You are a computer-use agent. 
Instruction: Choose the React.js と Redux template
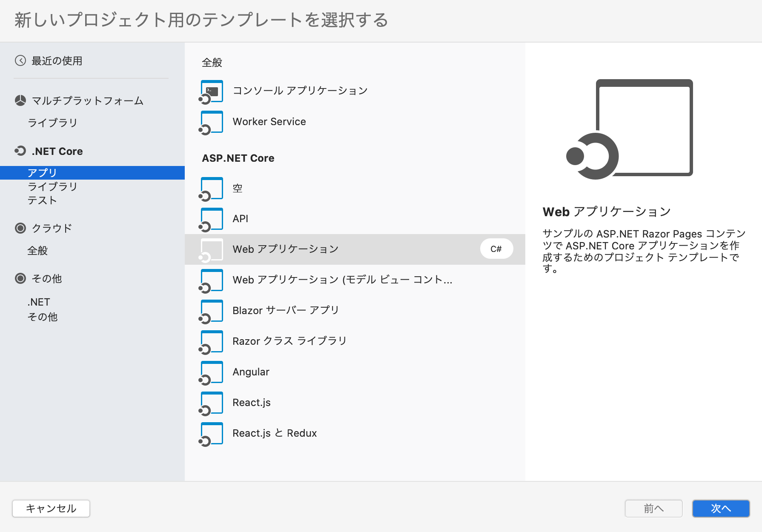click(355, 433)
